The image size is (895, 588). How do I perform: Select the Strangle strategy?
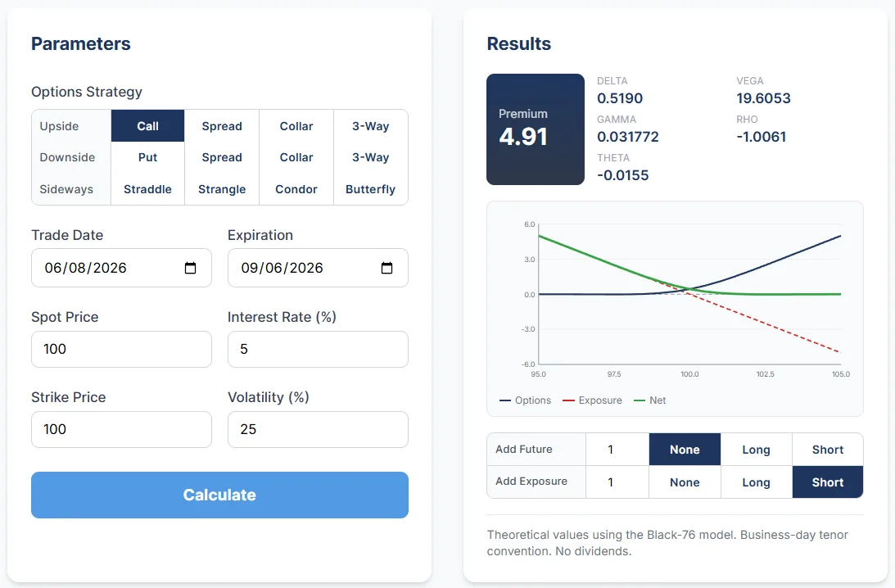(x=222, y=189)
